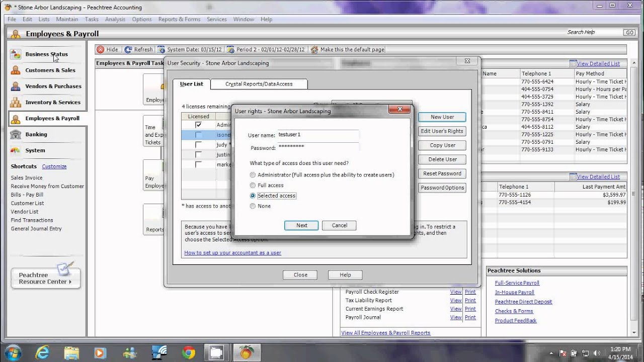Choose Selected access radio button
The width and height of the screenshot is (644, 362).
point(253,196)
